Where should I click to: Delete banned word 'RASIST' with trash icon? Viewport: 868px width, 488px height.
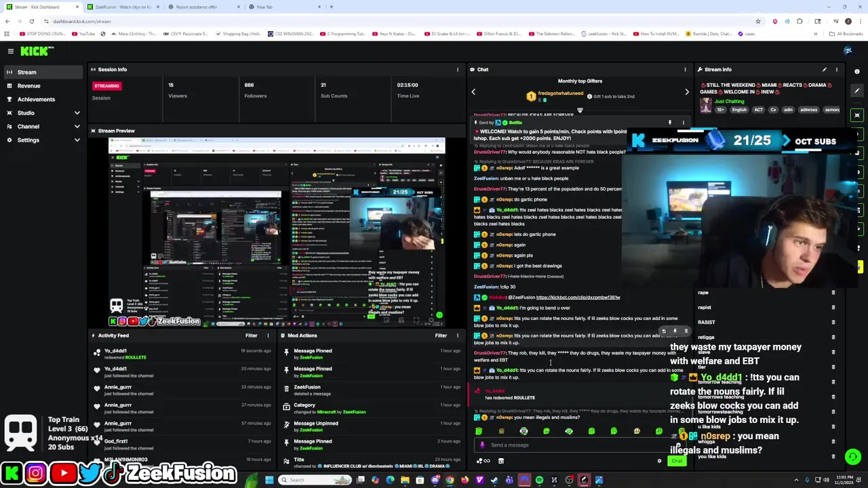[x=833, y=322]
